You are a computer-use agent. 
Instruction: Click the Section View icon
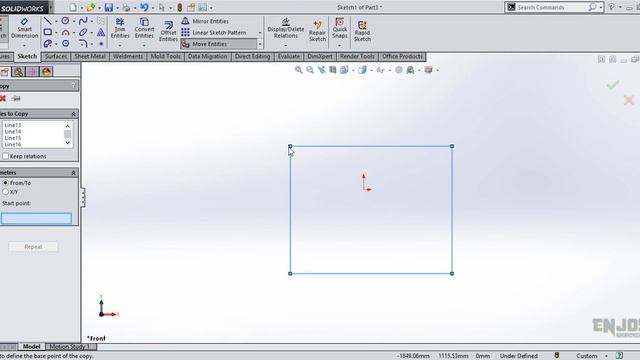[333, 70]
